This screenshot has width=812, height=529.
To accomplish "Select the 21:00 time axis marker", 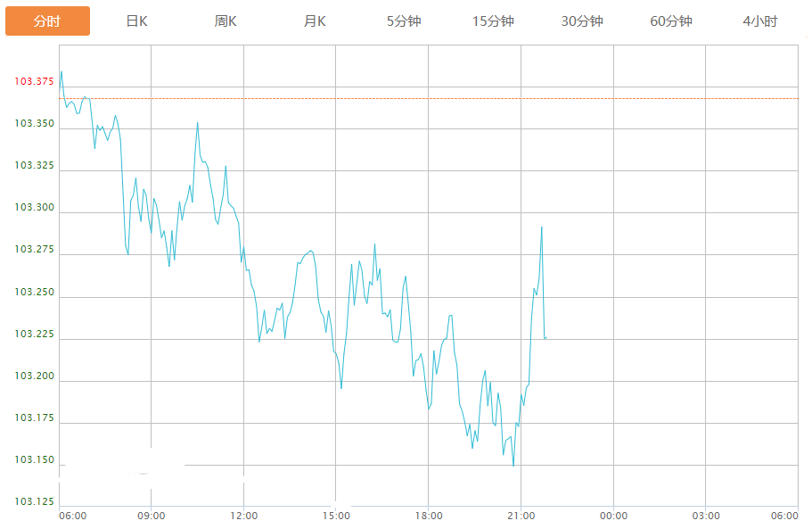I will tap(521, 516).
